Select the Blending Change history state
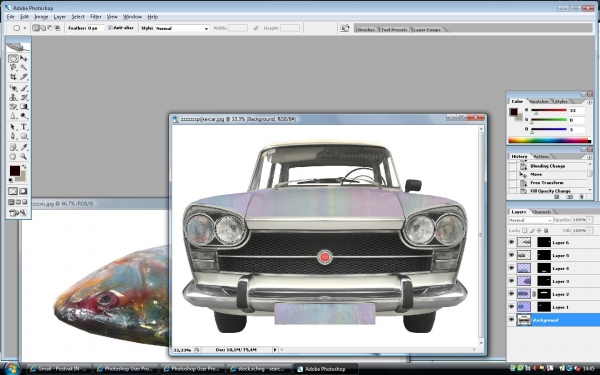 coord(548,166)
